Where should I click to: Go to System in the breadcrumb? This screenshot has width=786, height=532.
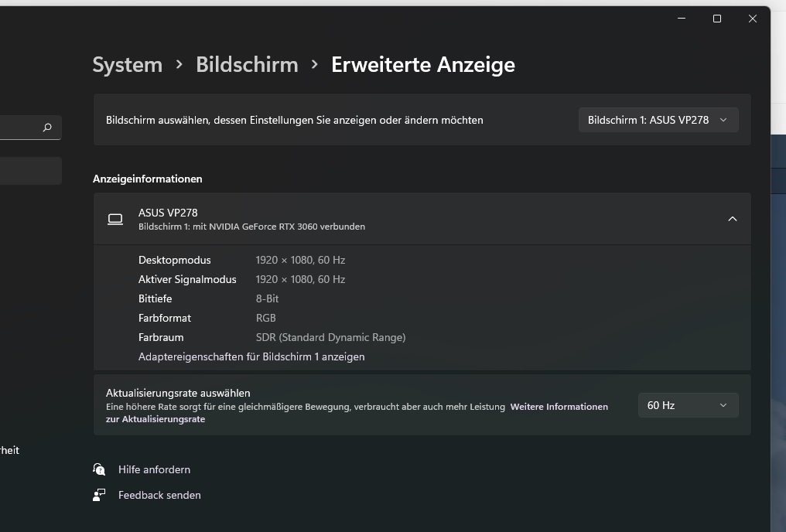pos(128,65)
